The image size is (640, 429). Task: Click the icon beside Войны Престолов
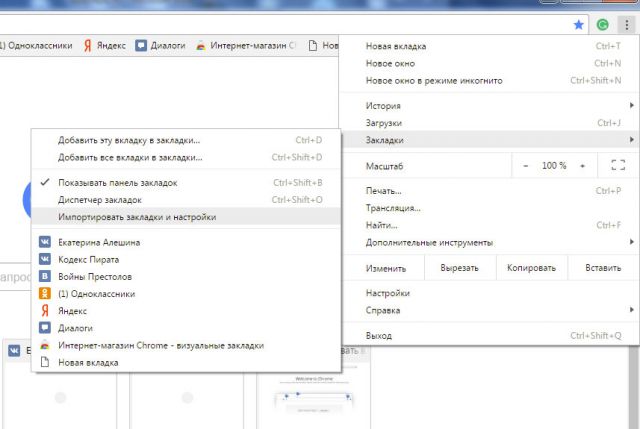(45, 276)
